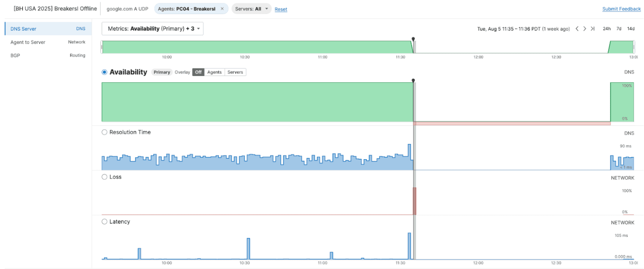
Task: Click the tallest latency spike near 11:30
Action: [409, 246]
